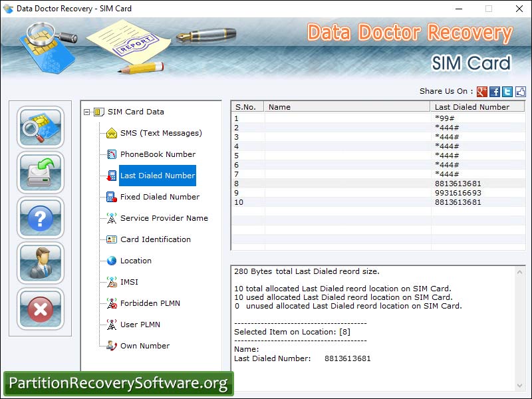
Task: Click scroll up arrow in details pane
Action: coord(519,272)
